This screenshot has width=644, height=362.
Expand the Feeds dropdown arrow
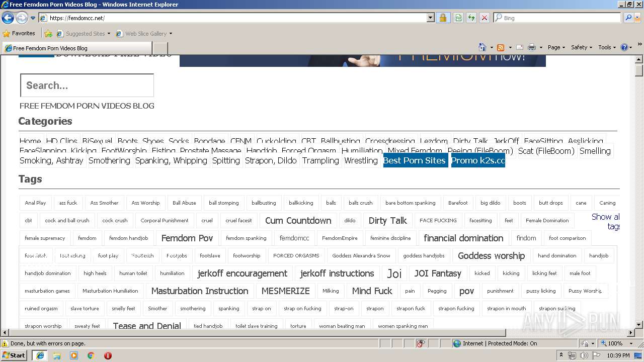(x=510, y=47)
